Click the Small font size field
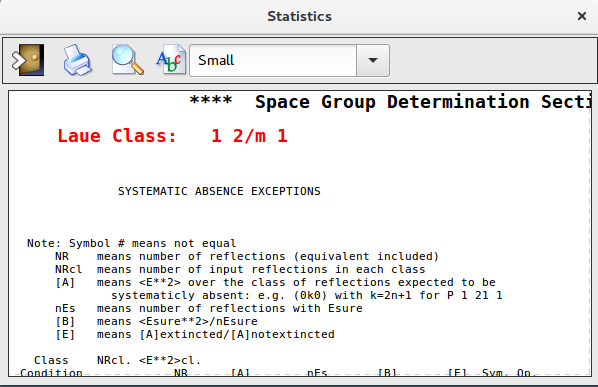Image resolution: width=598 pixels, height=387 pixels. click(273, 60)
